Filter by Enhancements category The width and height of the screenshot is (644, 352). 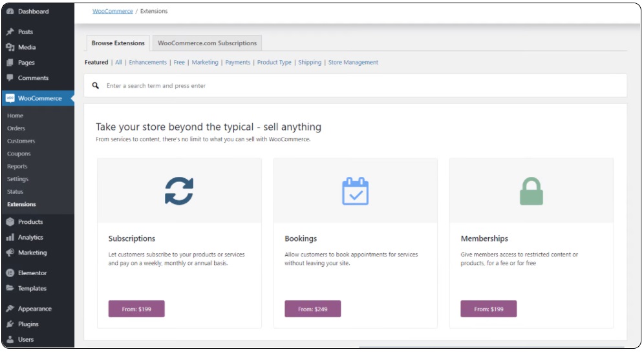[148, 63]
